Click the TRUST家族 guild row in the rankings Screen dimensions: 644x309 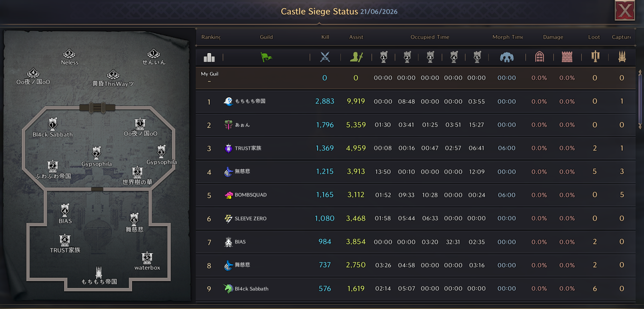(416, 148)
